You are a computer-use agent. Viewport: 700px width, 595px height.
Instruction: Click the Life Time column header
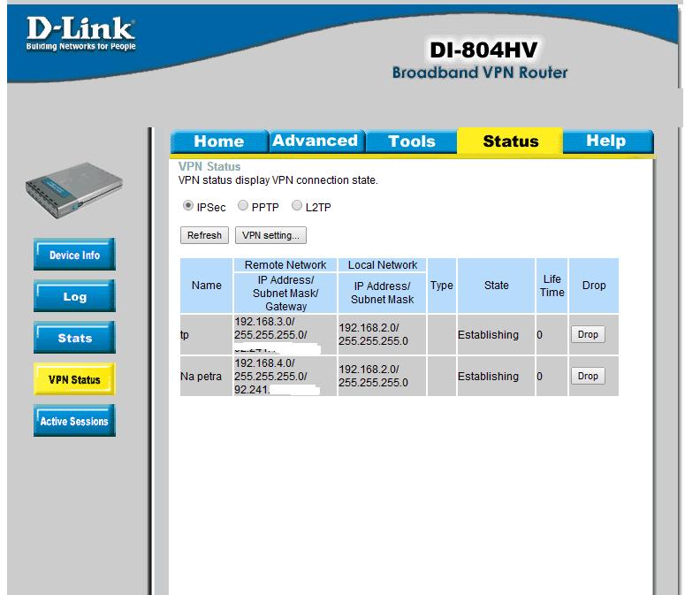click(x=552, y=286)
